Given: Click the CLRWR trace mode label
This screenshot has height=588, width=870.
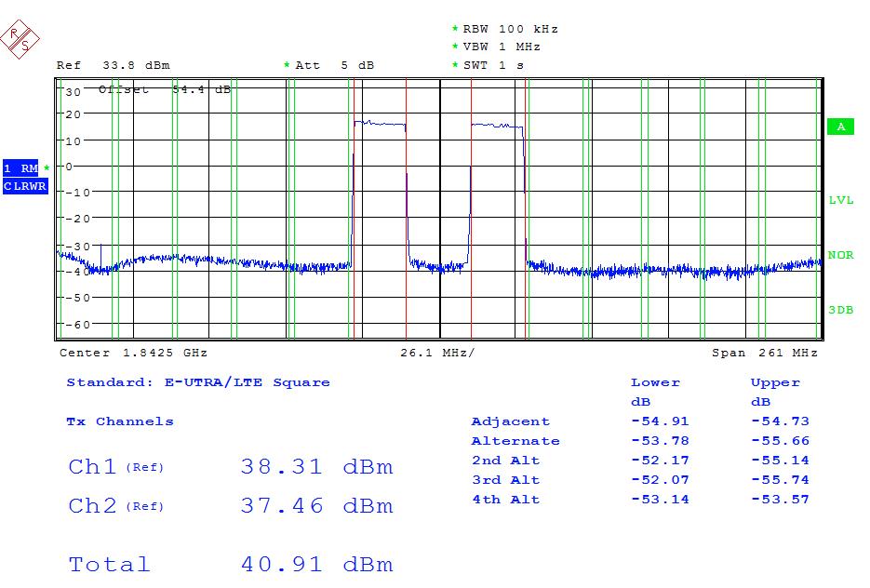Looking at the screenshot, I should coord(25,186).
